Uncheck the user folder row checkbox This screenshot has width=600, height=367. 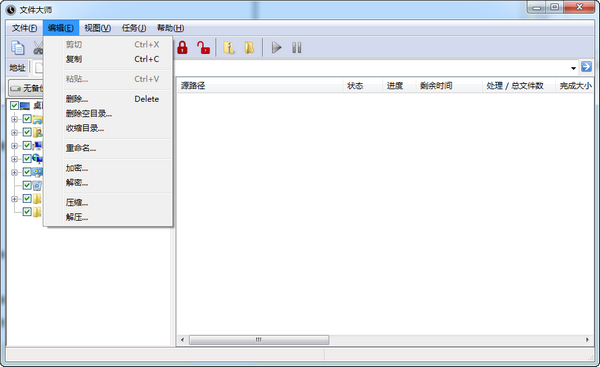(x=27, y=132)
